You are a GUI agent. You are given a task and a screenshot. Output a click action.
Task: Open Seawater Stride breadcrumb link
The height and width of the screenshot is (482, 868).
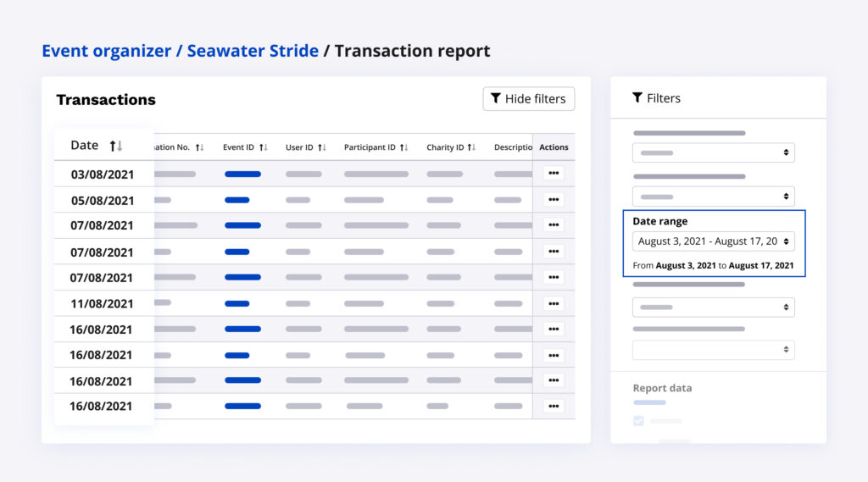click(253, 51)
